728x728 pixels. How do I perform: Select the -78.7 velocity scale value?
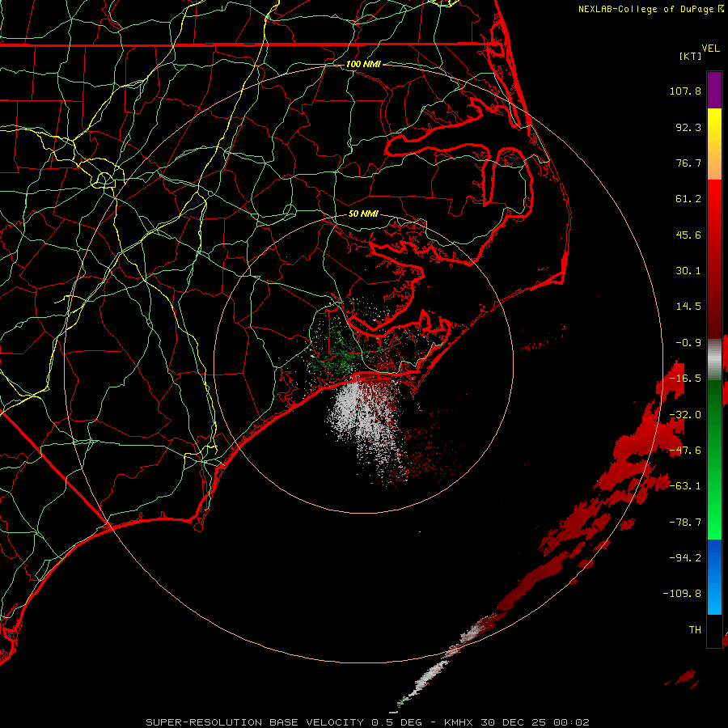click(685, 523)
